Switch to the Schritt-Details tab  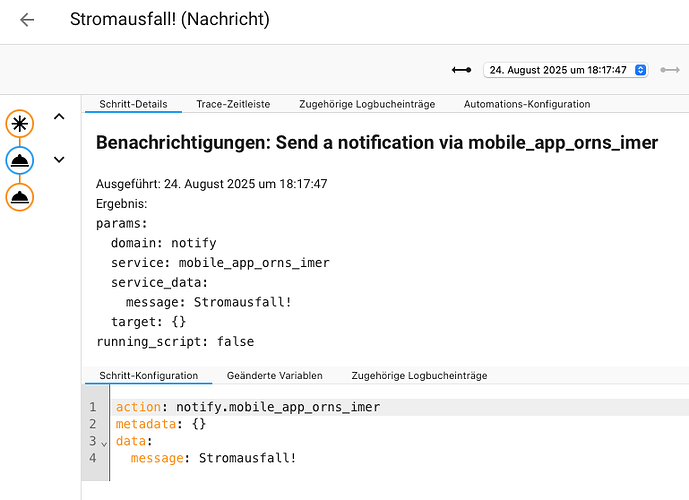(x=132, y=104)
